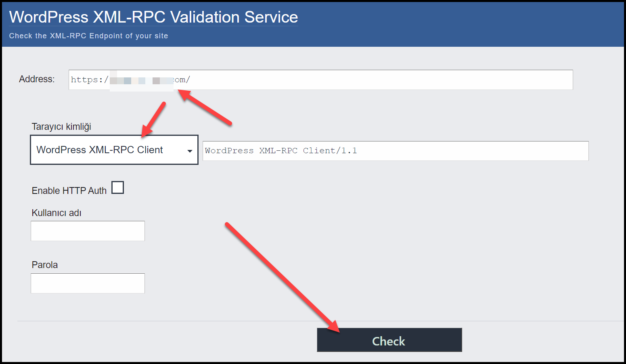Focus the Address URL input field
Image resolution: width=626 pixels, height=364 pixels.
pos(320,80)
